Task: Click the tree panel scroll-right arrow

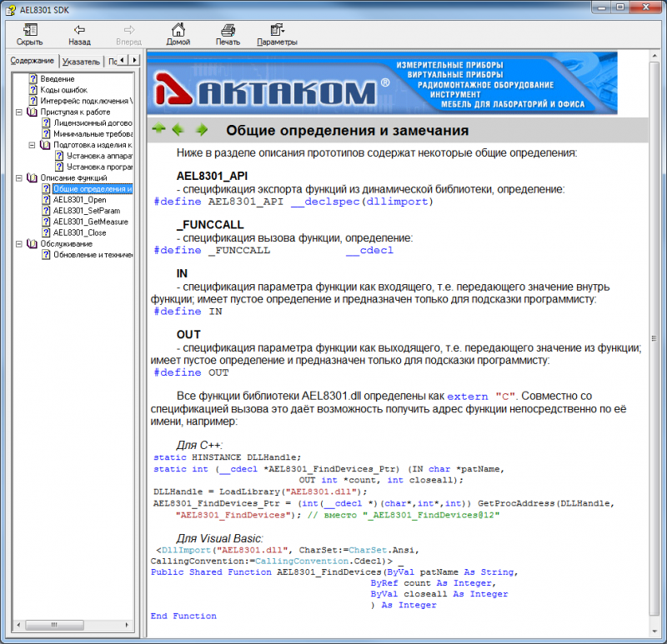Action: tap(127, 625)
